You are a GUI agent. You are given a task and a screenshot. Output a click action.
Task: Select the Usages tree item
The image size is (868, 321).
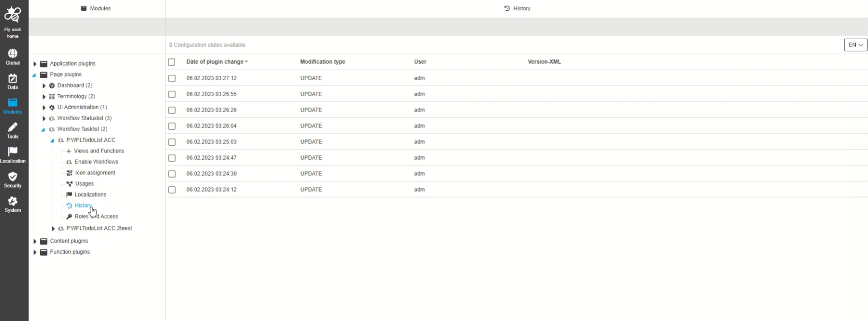pyautogui.click(x=84, y=184)
